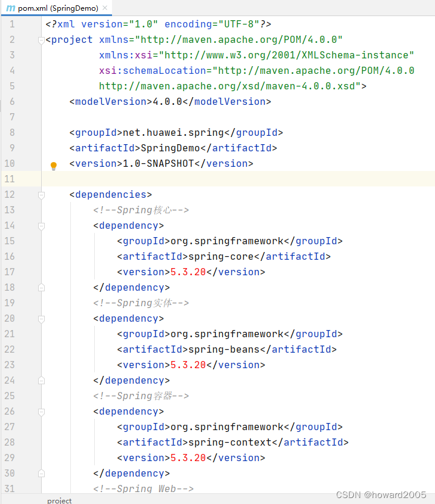This screenshot has width=435, height=504.
Task: Click the fold end marker on line 24
Action: coord(41,381)
